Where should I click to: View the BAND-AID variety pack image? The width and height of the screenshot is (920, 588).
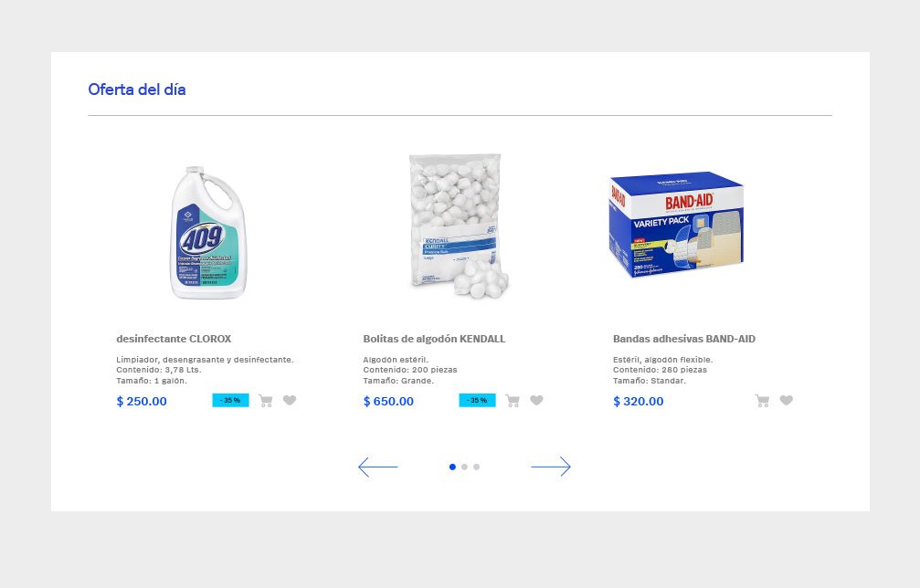[676, 225]
